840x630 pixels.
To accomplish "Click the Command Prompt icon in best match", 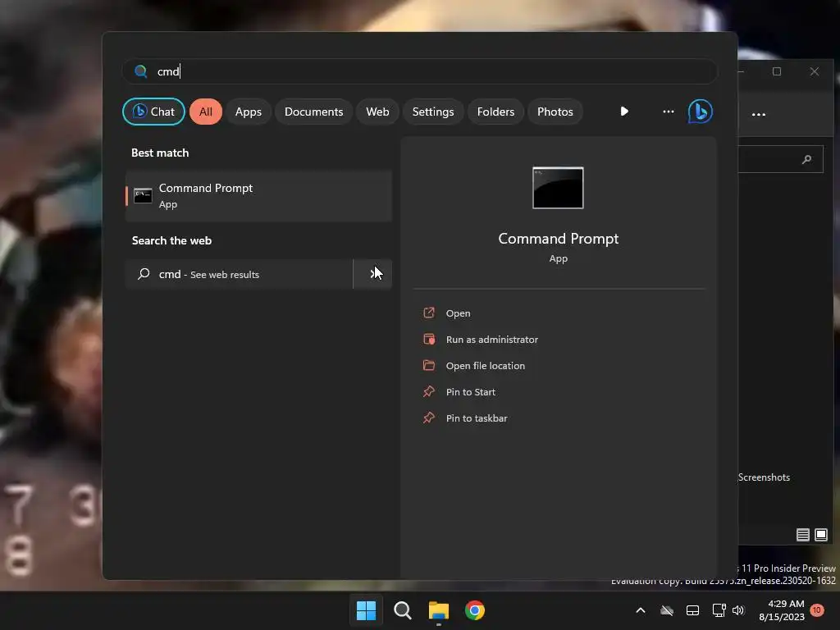I will tap(143, 195).
